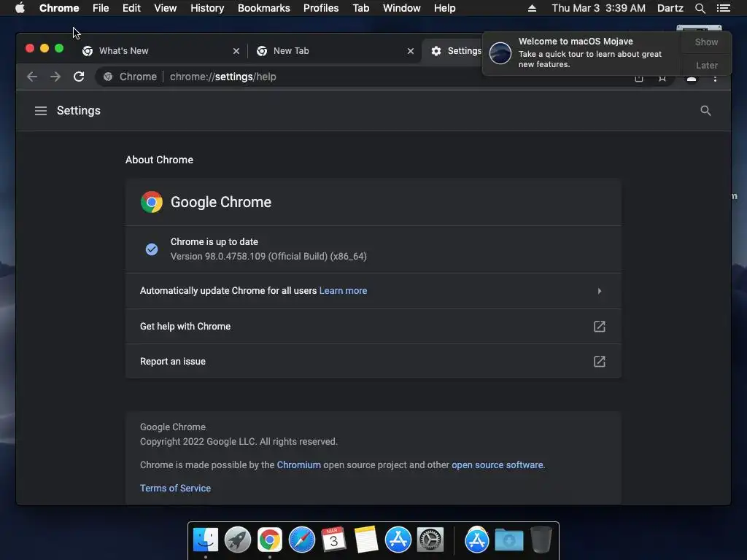Open Chrome's three-dot menu

[x=715, y=79]
